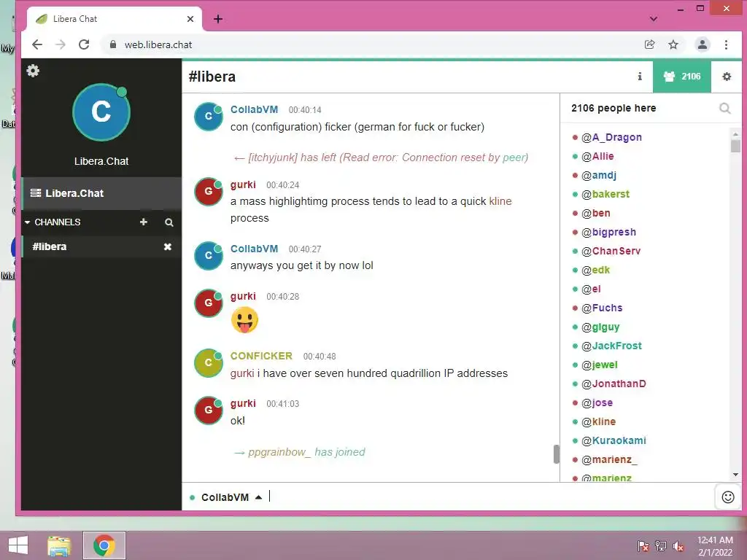Select @Kuraokami in user list
This screenshot has height=560, width=747.
point(614,440)
